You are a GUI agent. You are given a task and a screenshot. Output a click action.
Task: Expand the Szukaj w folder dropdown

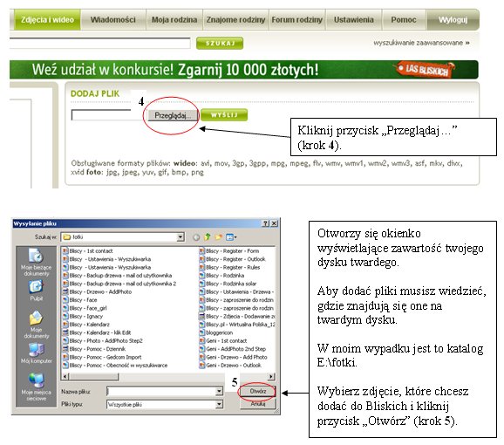180,237
